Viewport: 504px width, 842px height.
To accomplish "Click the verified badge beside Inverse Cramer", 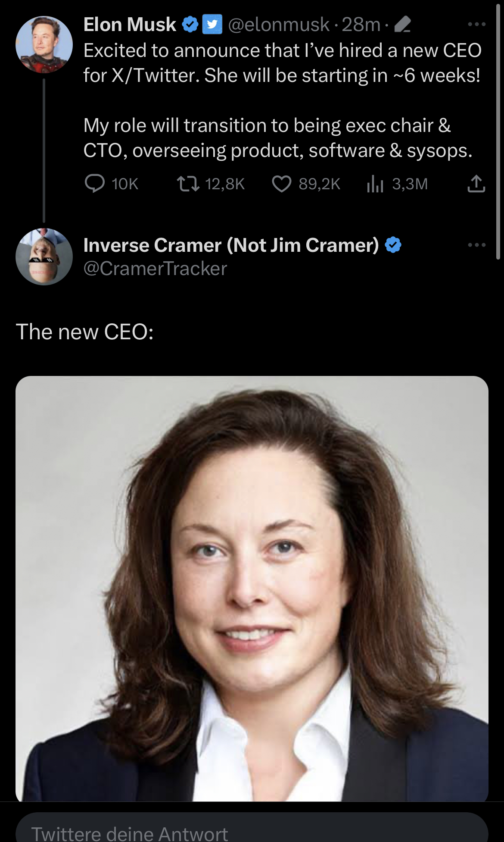I will click(x=393, y=245).
